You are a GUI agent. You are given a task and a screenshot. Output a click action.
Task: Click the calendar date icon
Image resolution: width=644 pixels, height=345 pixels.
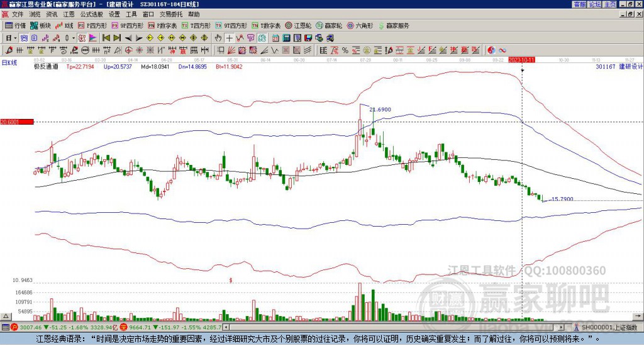pyautogui.click(x=275, y=38)
